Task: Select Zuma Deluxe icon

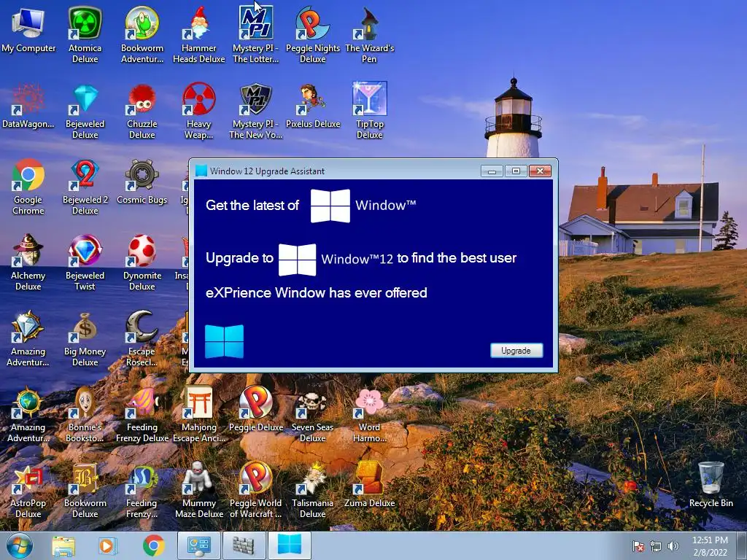Action: point(370,485)
